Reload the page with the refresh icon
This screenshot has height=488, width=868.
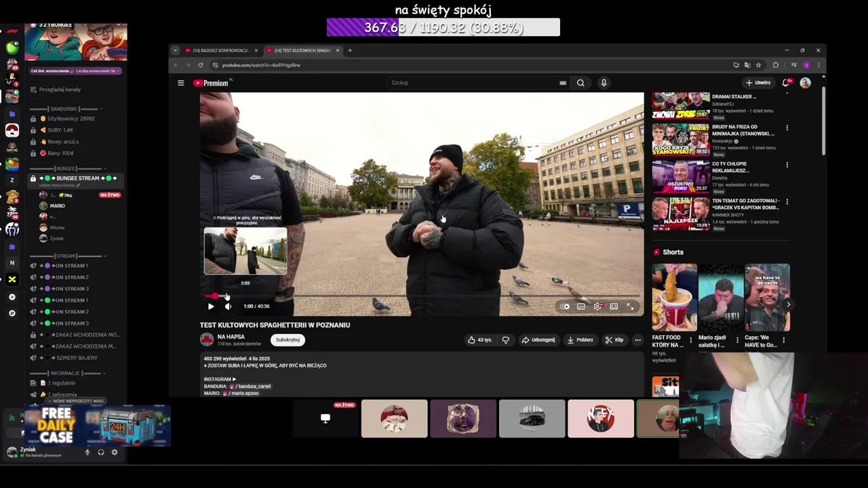[201, 65]
